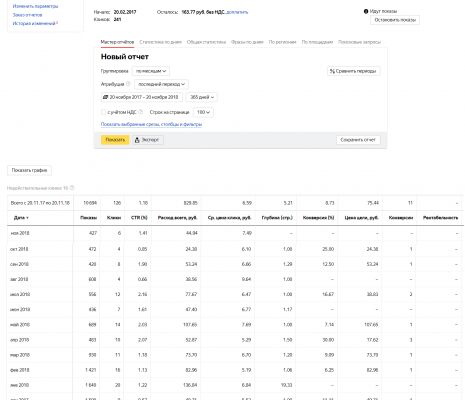Click the Расход всего, руб. column header
Image resolution: width=465 pixels, height=400 pixels.
coord(177,218)
